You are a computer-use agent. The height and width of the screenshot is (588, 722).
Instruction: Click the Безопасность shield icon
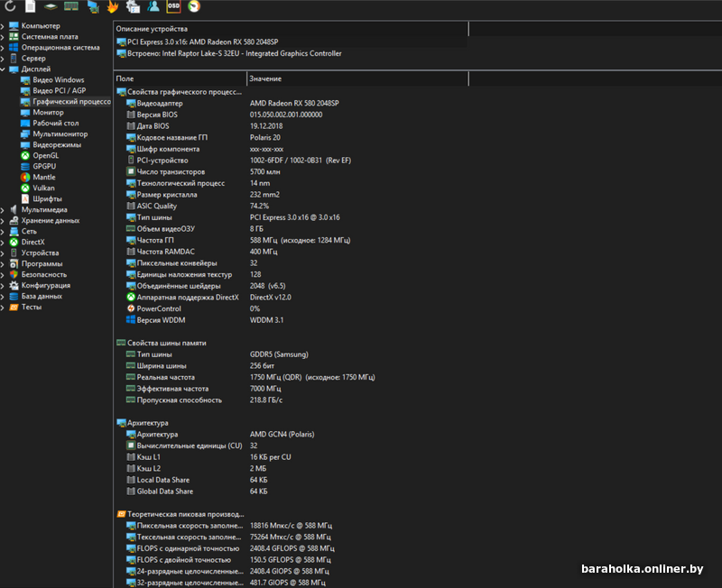click(14, 274)
